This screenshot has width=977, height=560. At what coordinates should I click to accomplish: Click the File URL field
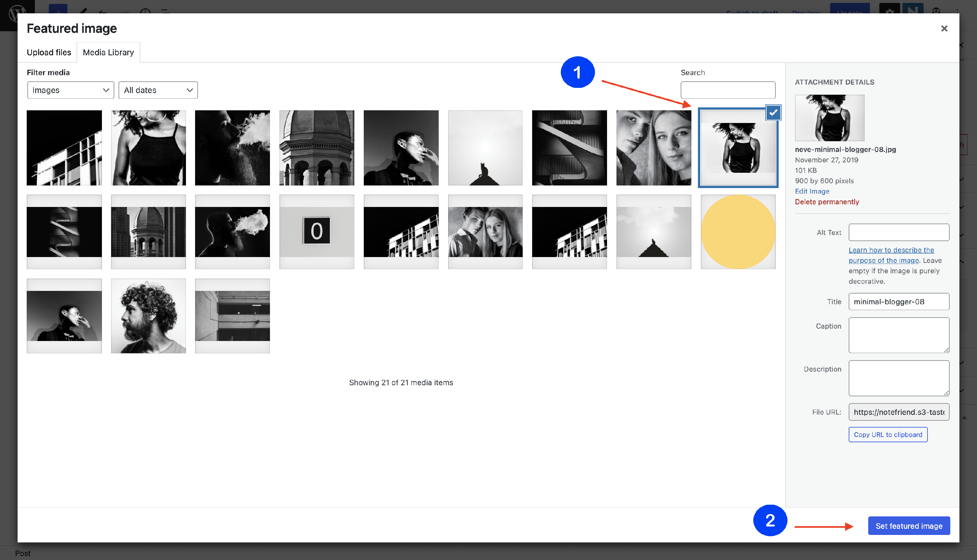899,412
